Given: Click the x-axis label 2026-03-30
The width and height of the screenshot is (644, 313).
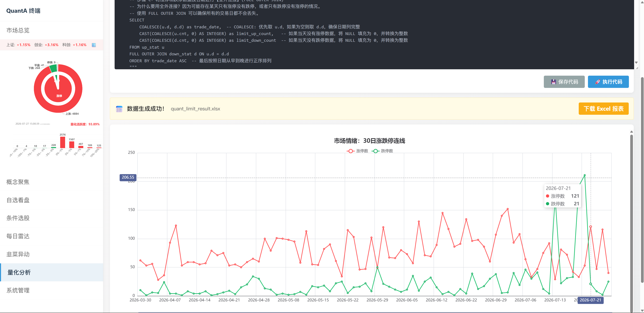Looking at the screenshot, I should (x=140, y=300).
